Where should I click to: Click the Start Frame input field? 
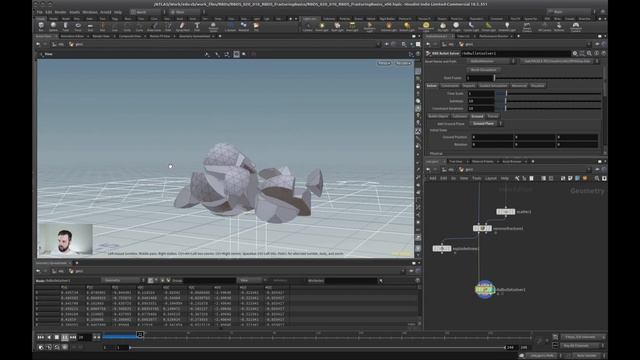[480, 78]
